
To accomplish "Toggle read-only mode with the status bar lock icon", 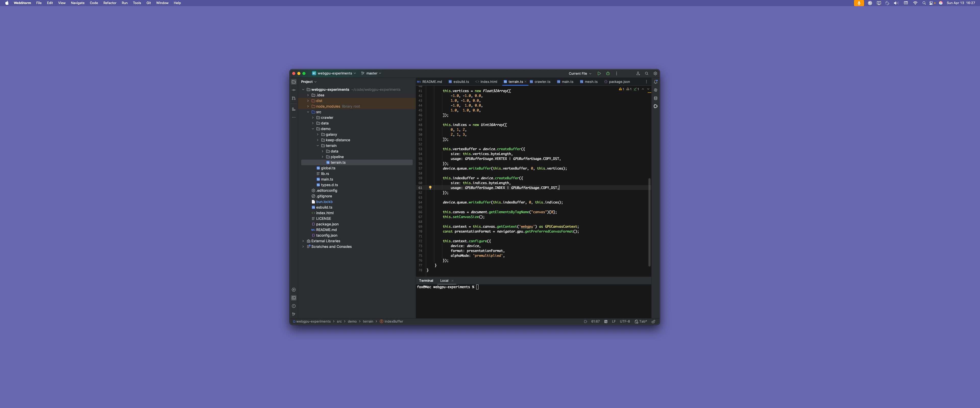I will pyautogui.click(x=654, y=321).
